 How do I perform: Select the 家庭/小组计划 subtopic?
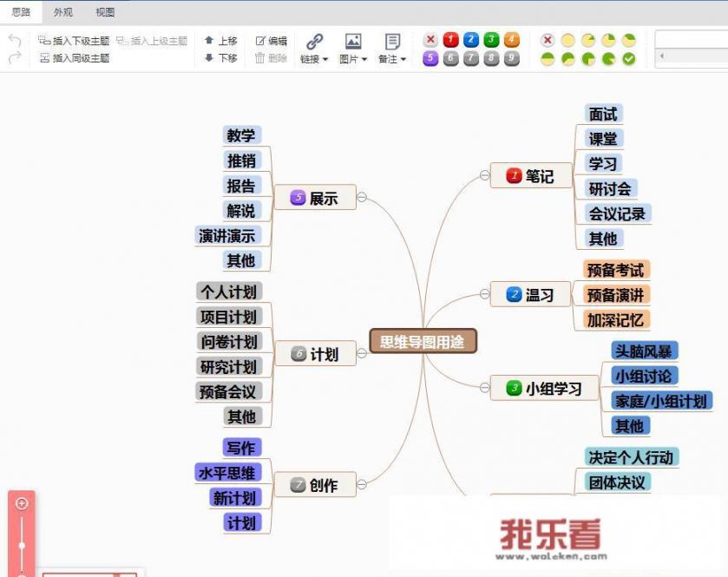(x=661, y=401)
